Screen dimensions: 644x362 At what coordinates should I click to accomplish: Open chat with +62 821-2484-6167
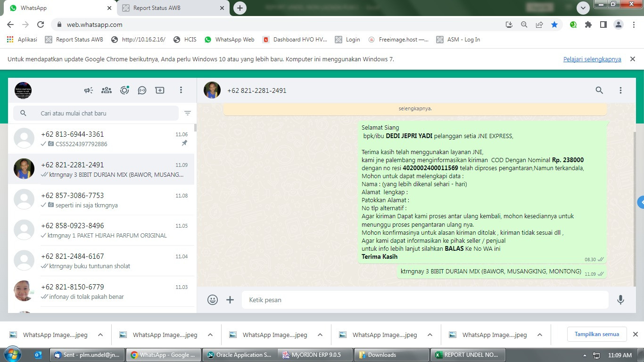pyautogui.click(x=101, y=261)
